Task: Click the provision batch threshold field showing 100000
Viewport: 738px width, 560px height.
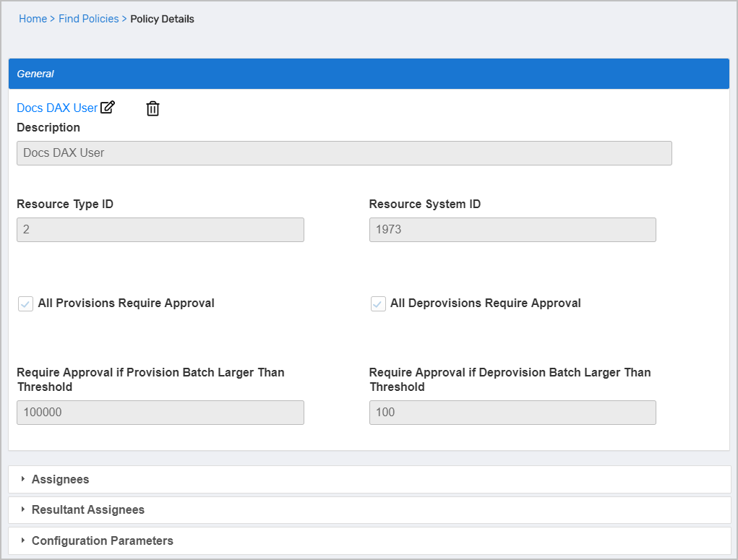Action: click(x=160, y=413)
